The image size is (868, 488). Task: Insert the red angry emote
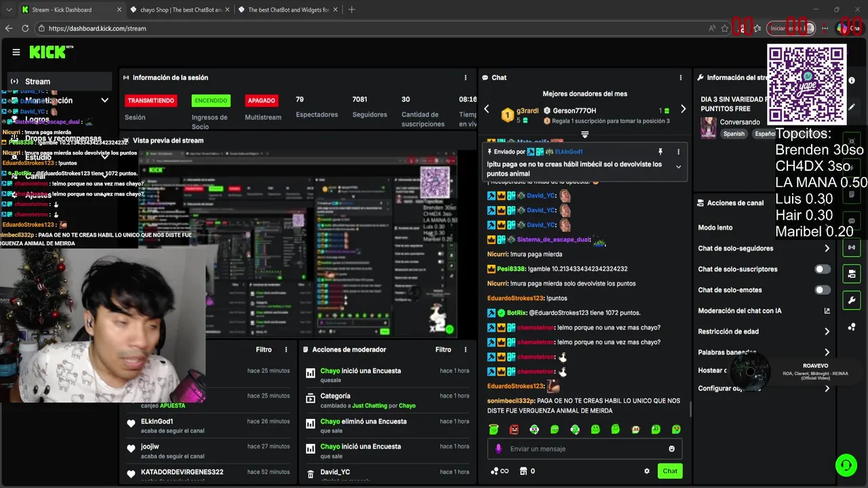tap(514, 429)
